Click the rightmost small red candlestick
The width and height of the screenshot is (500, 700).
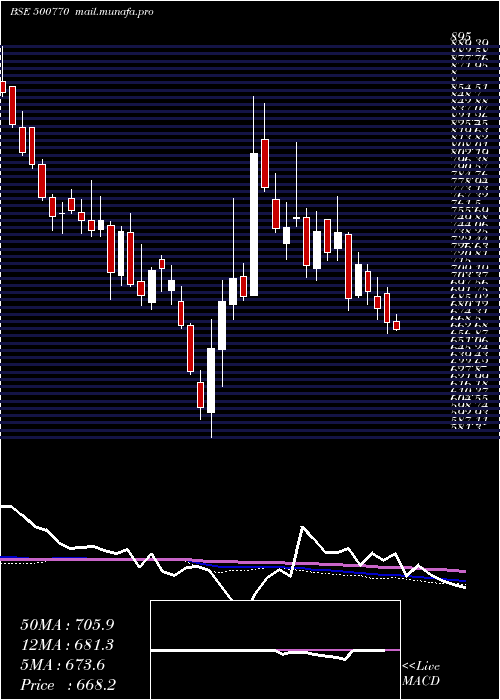pyautogui.click(x=396, y=325)
